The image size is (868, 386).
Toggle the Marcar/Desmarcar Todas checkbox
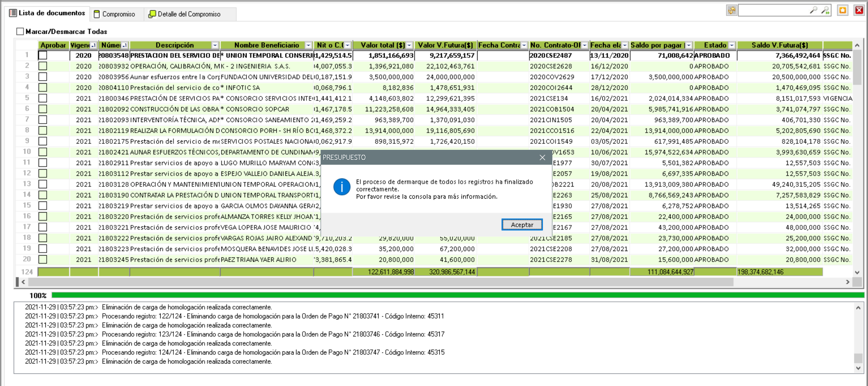20,32
